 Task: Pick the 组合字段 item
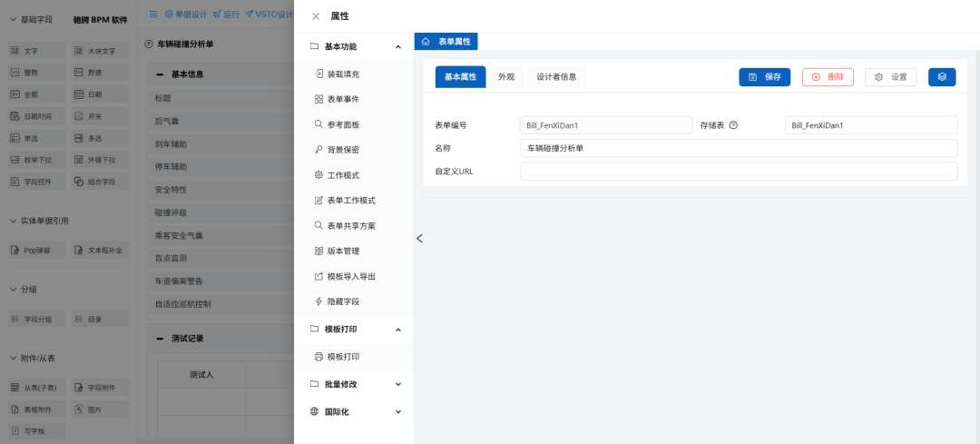click(x=100, y=182)
